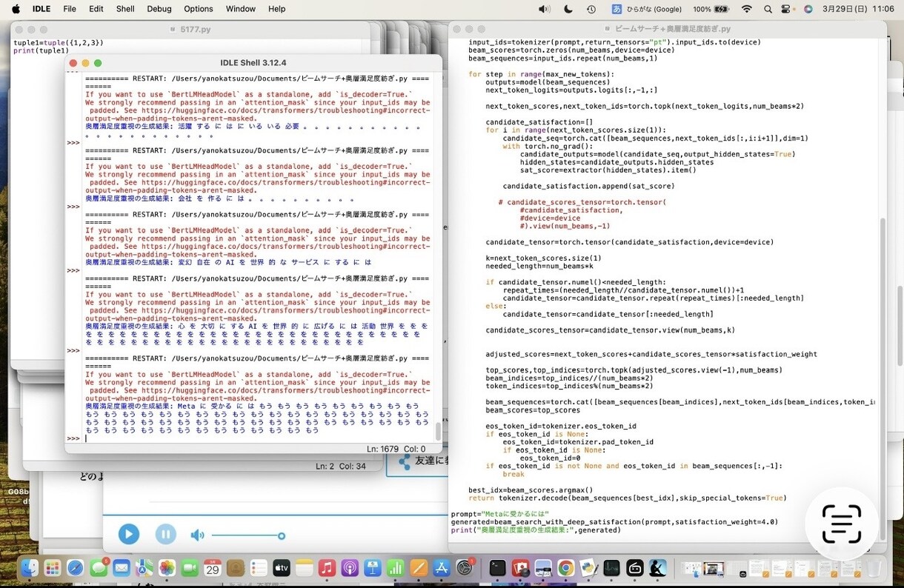Open Activity Monitor from the Dock
This screenshot has width=904, height=588.
click(612, 568)
